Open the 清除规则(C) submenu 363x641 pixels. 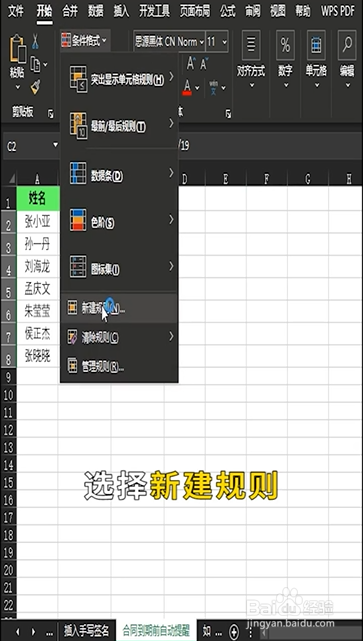[119, 337]
